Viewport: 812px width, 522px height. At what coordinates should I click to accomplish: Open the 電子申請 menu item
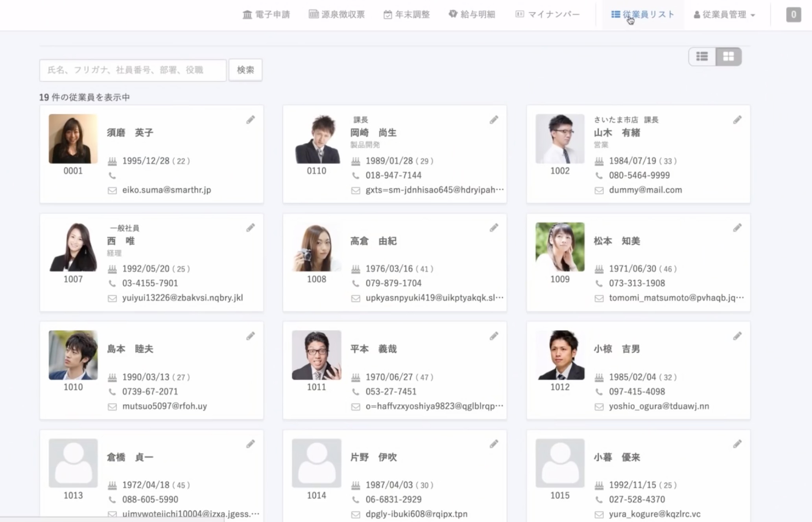tap(266, 15)
